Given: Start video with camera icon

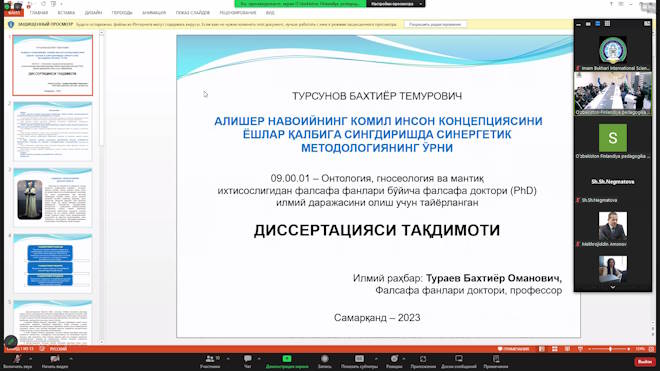Looking at the screenshot, I should coord(55,361).
